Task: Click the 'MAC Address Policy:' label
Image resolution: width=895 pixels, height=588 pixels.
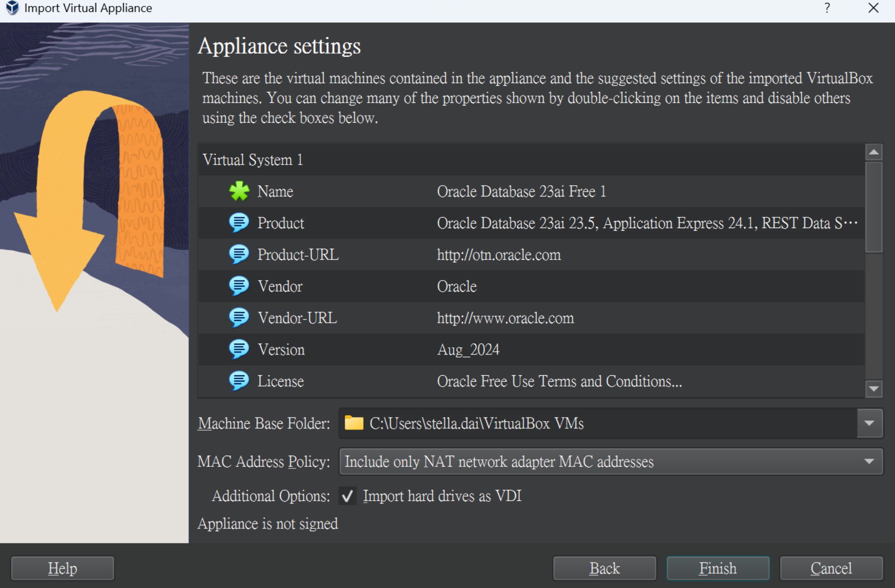Action: tap(264, 461)
